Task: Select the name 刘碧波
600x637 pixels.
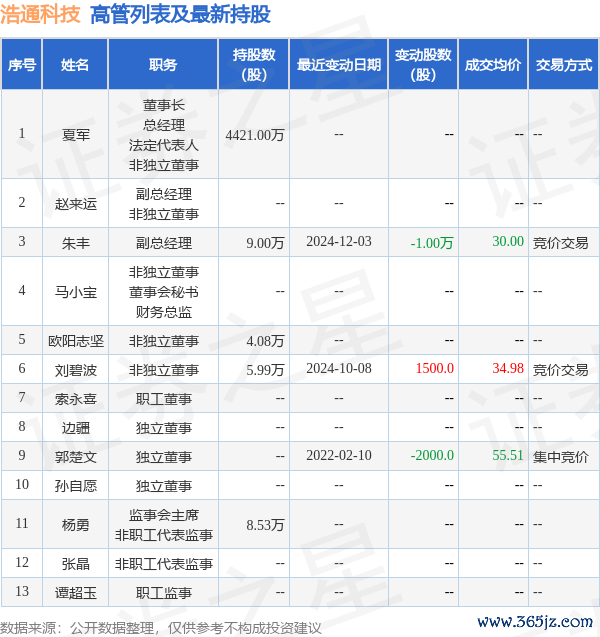Action: tap(76, 370)
